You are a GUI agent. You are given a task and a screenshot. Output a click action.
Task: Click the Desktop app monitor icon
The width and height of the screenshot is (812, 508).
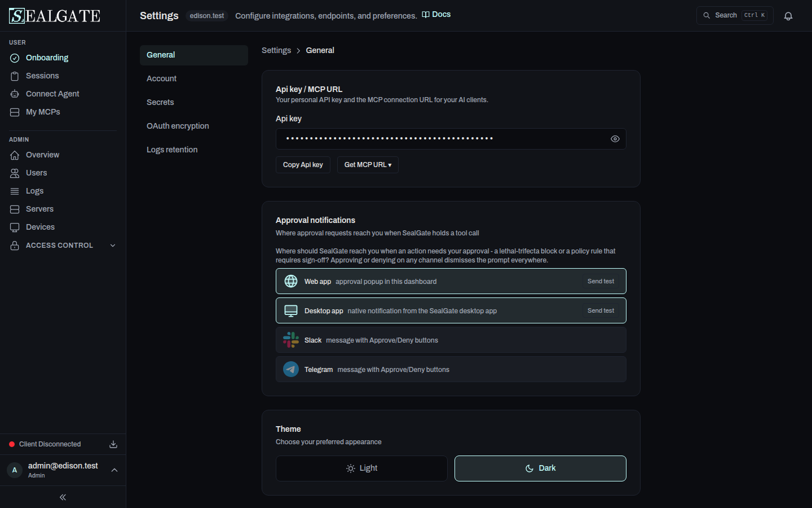tap(291, 310)
